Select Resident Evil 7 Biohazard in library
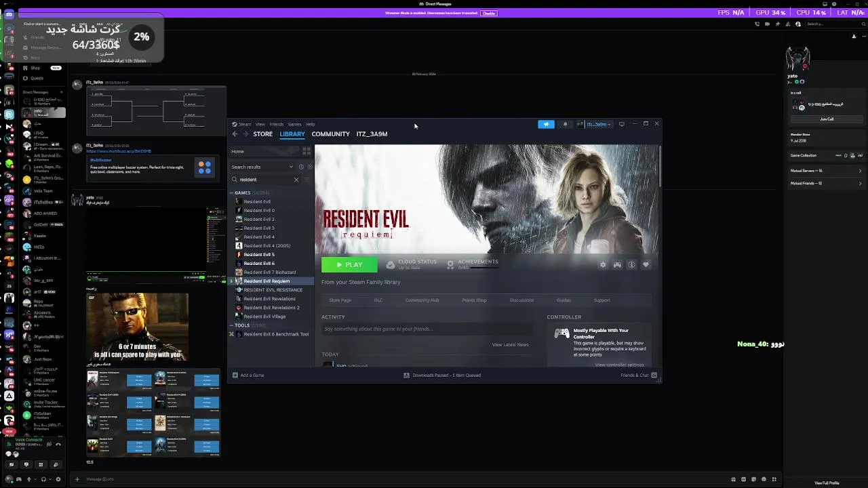This screenshot has width=868, height=488. [x=269, y=272]
